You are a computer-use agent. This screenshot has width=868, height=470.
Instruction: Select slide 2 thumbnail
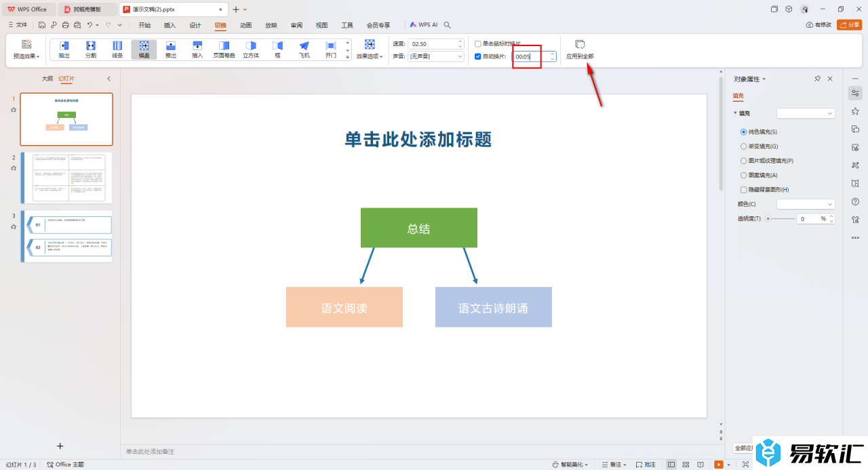66,178
